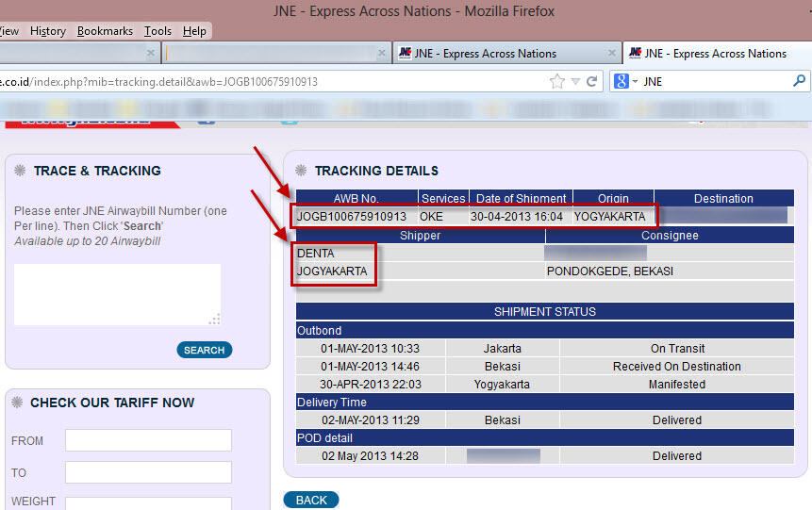The width and height of the screenshot is (812, 510).
Task: Click the Outbond section header
Action: (x=545, y=330)
